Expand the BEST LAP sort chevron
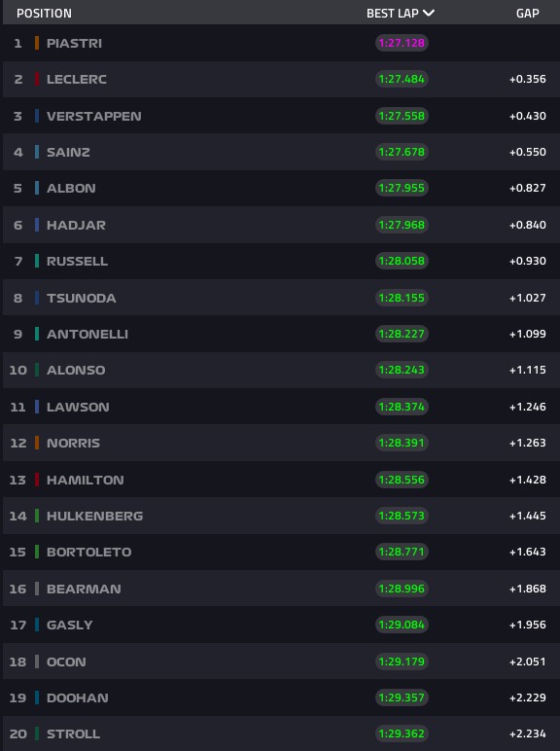 tap(429, 13)
